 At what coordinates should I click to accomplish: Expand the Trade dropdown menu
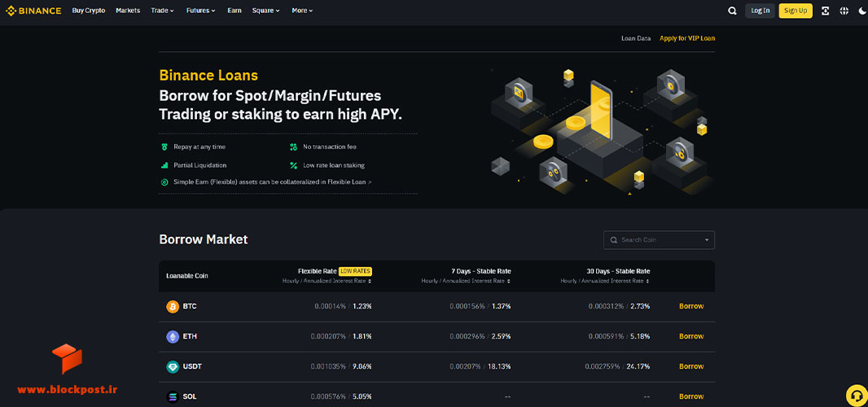coord(162,11)
